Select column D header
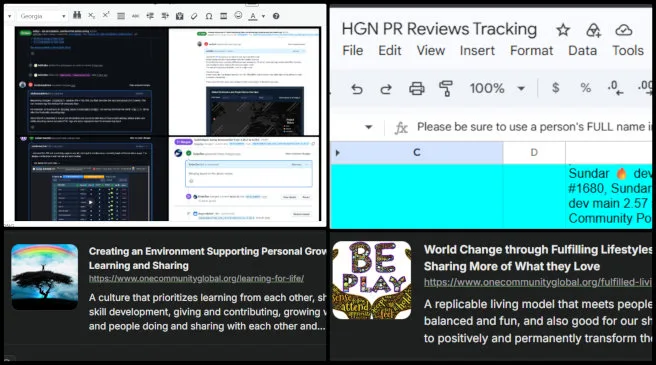656x365 pixels. pos(534,152)
